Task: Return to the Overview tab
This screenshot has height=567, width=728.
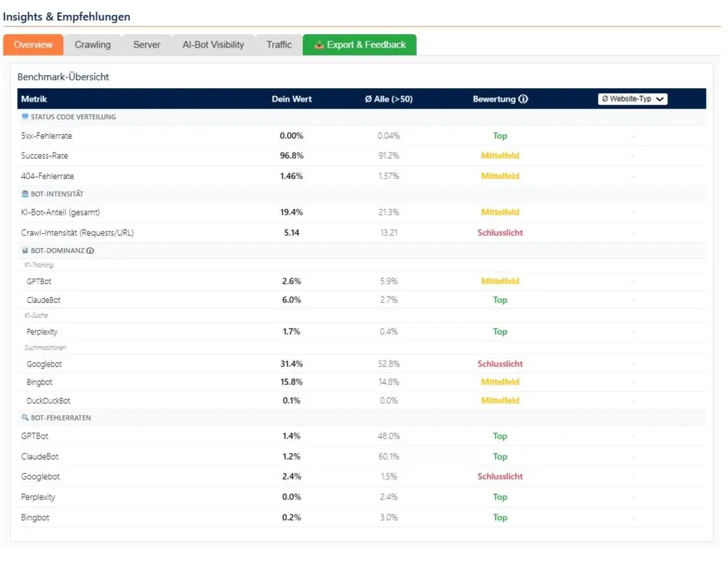Action: pos(33,44)
